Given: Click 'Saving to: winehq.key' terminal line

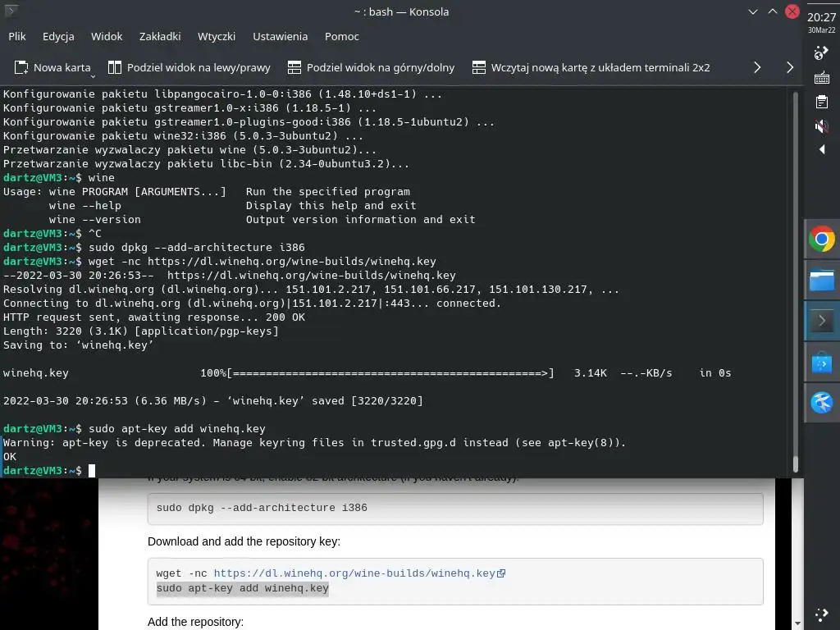Looking at the screenshot, I should [x=78, y=345].
